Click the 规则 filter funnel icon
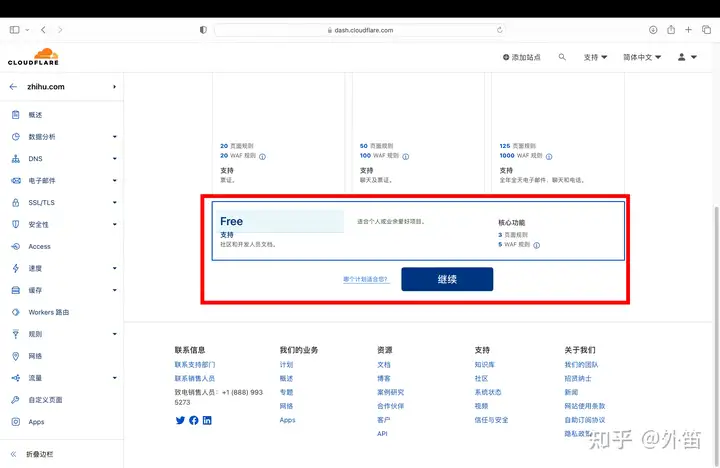Screen dimensions: 720x468 (x=16, y=334)
